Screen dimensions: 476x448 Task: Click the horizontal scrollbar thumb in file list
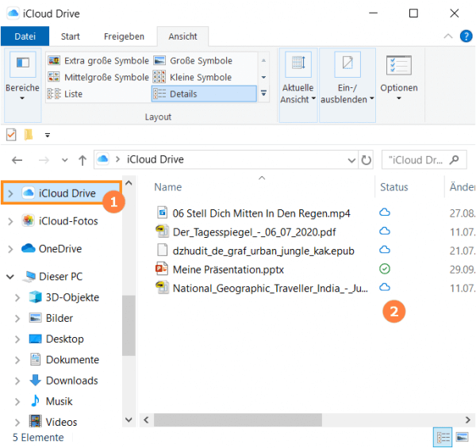[238, 420]
